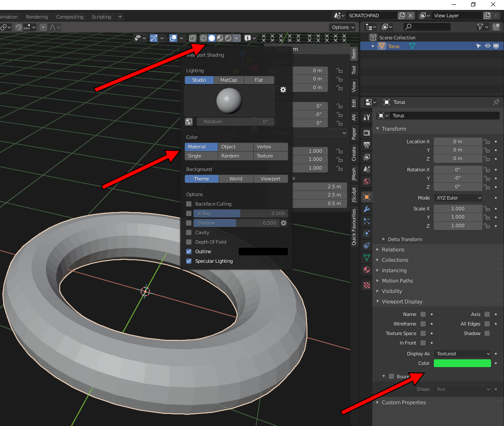
Task: Switch to Compositing workspace tab
Action: point(70,17)
